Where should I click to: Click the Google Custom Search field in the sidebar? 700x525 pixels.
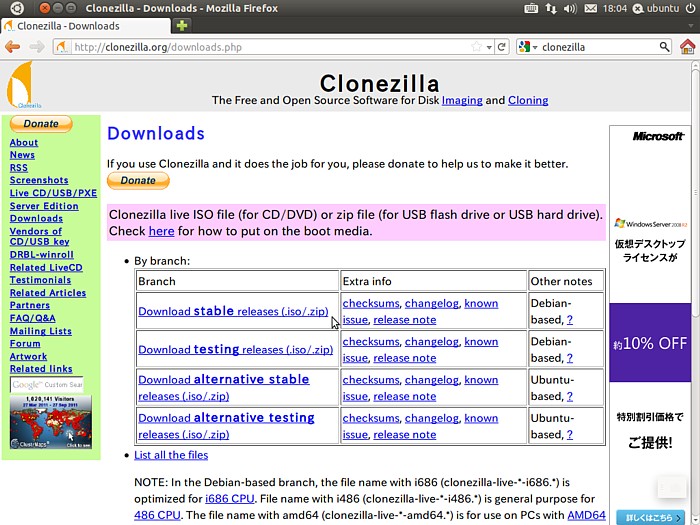point(47,384)
